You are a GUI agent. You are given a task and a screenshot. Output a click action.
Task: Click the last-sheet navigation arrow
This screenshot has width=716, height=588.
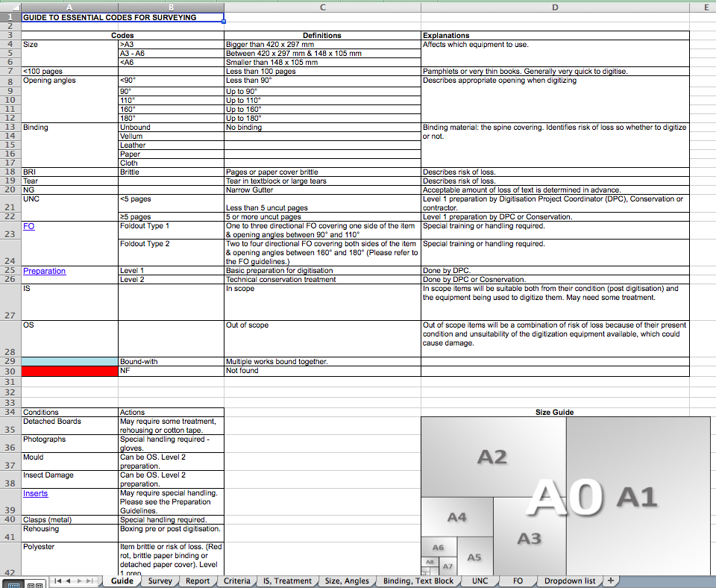89,581
